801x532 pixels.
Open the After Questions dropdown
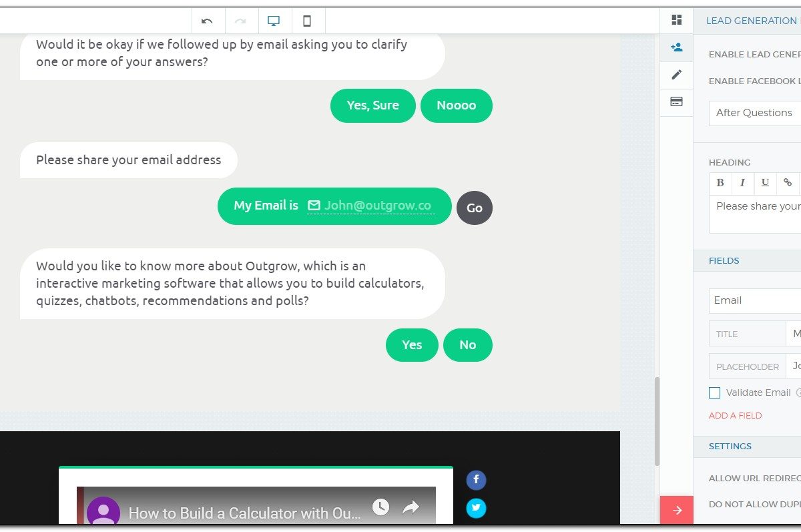[x=755, y=113]
